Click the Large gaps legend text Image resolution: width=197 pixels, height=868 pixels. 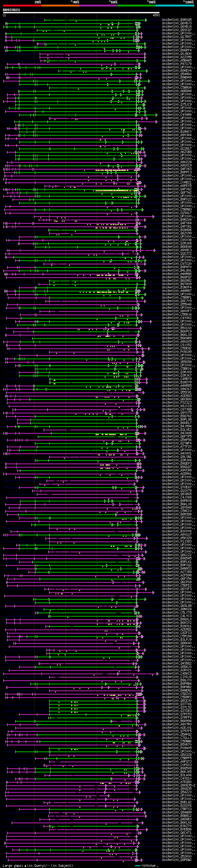coord(38,865)
